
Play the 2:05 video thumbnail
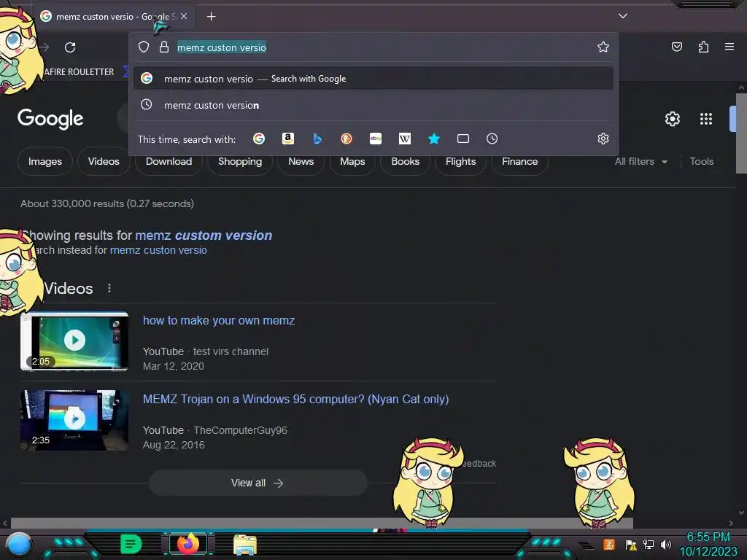[x=74, y=341]
